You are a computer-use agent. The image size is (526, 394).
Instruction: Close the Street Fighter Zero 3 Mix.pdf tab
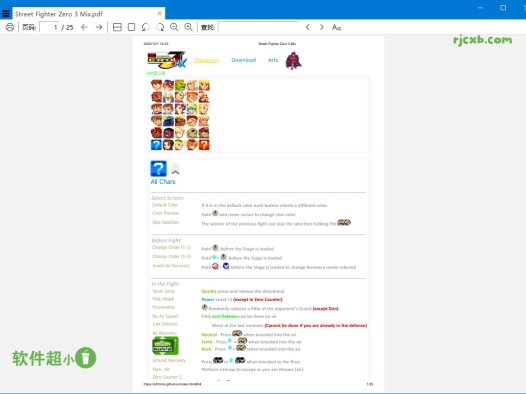pos(159,13)
